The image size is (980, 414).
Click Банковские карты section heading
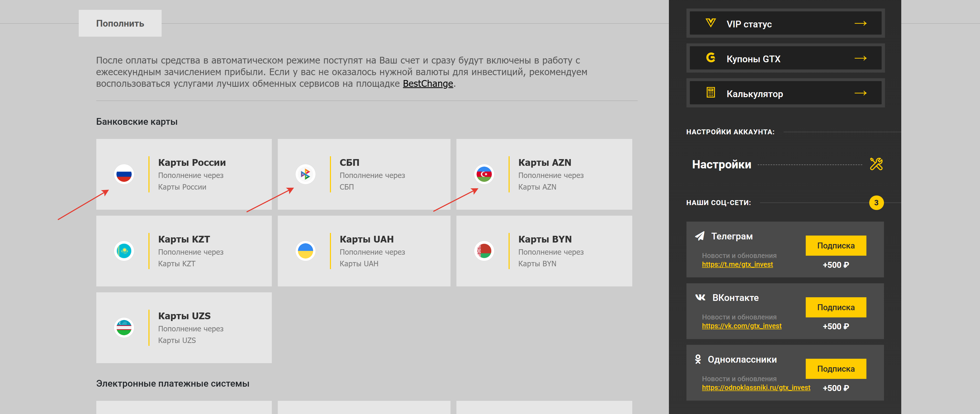(137, 122)
